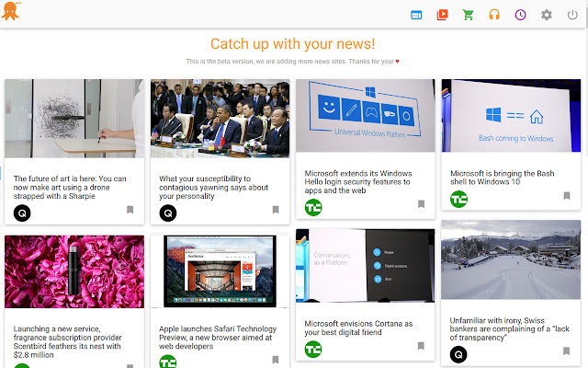Open settings gear icon in header
The image size is (588, 368).
point(547,15)
